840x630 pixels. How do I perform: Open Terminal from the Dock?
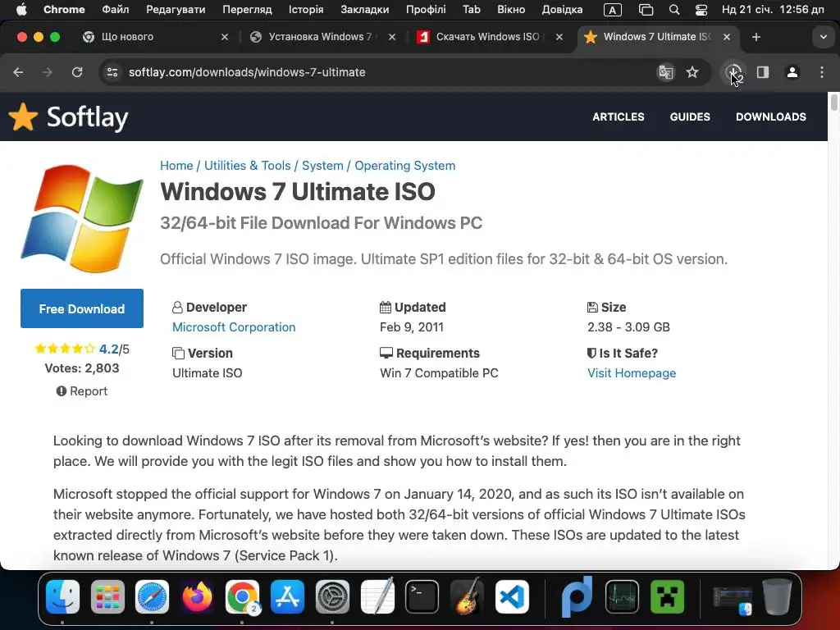point(422,596)
